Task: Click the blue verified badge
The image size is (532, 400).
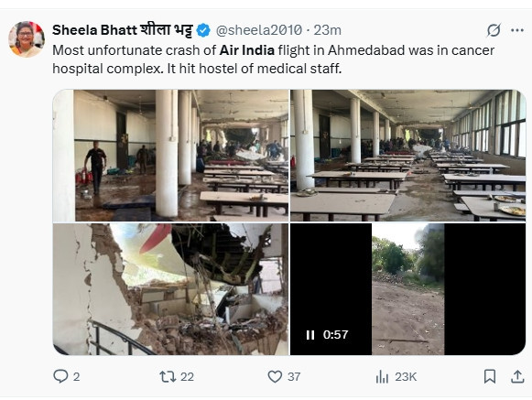Action: click(x=203, y=30)
